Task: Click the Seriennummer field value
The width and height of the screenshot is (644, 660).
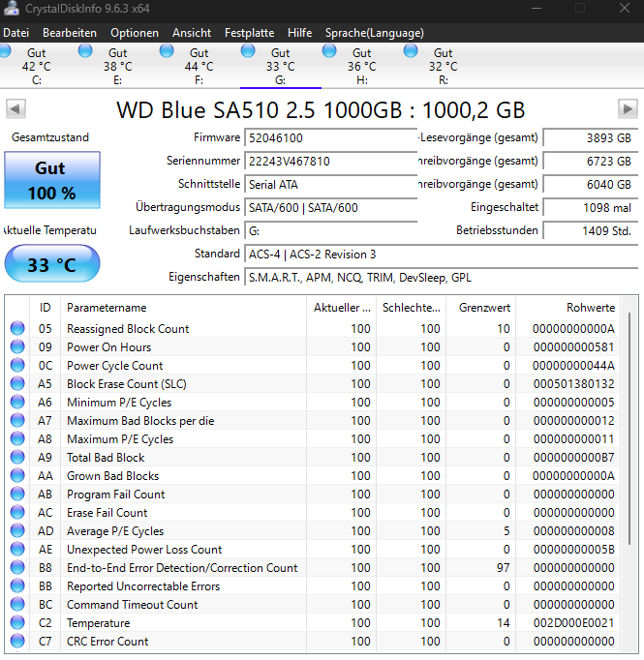Action: point(331,162)
